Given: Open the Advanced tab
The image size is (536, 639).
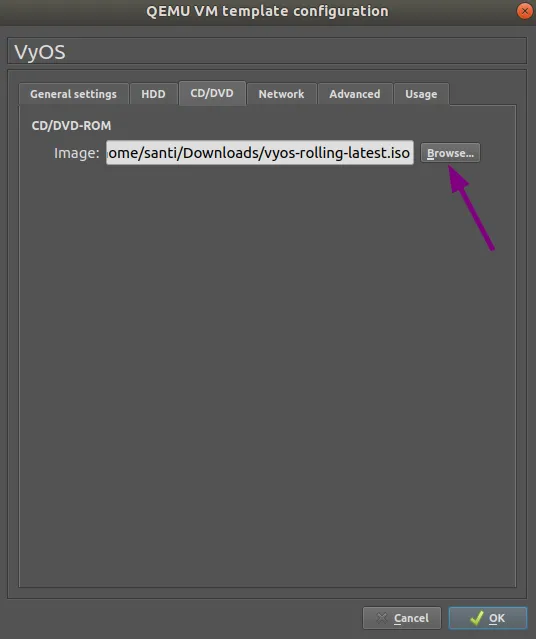Looking at the screenshot, I should tap(355, 94).
